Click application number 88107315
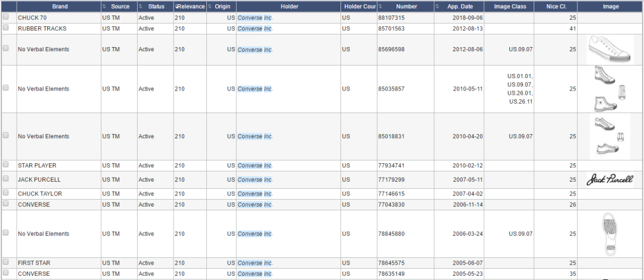The image size is (644, 280). pyautogui.click(x=391, y=18)
